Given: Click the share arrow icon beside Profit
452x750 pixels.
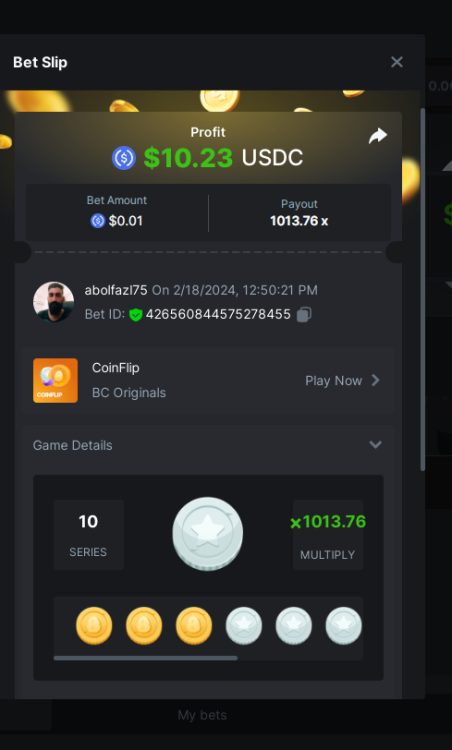Looking at the screenshot, I should tap(377, 136).
